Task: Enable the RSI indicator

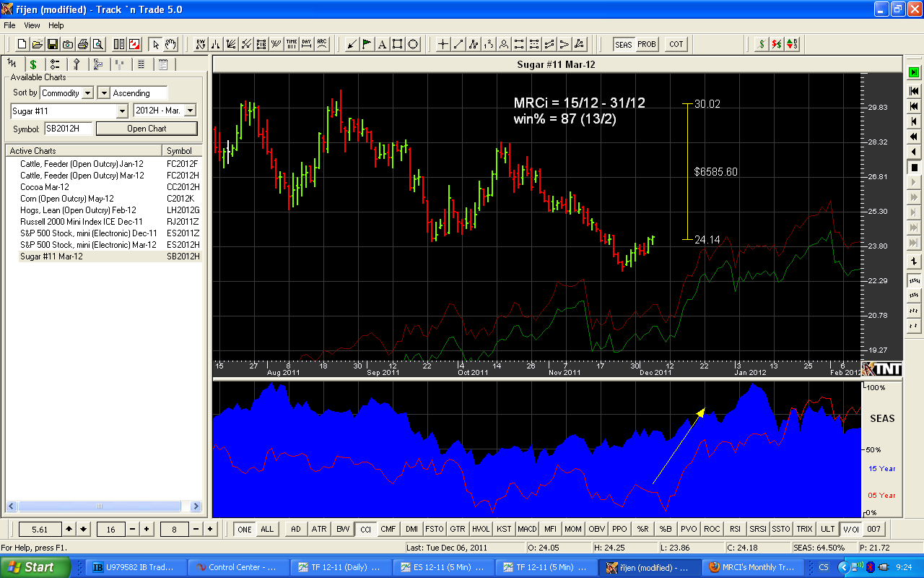Action: 735,529
